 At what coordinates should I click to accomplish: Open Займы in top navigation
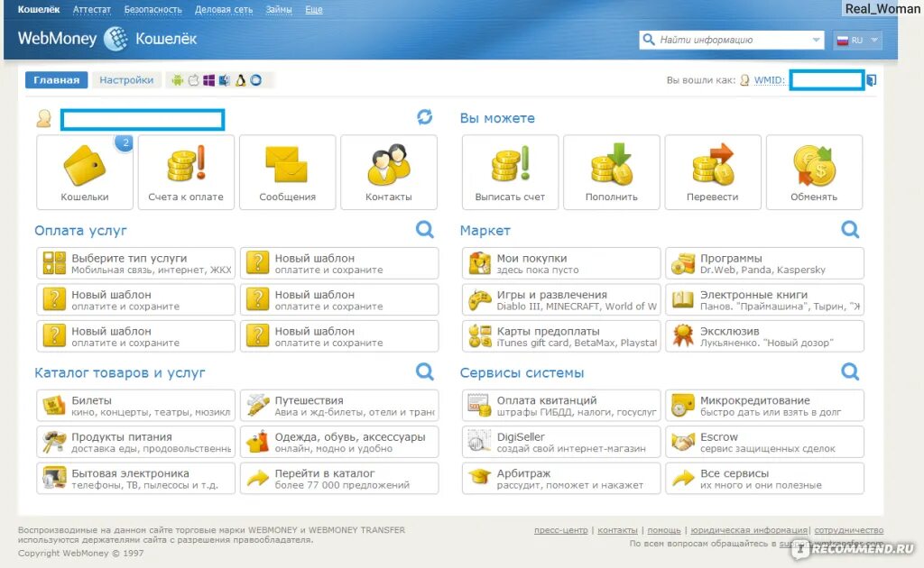pos(279,9)
